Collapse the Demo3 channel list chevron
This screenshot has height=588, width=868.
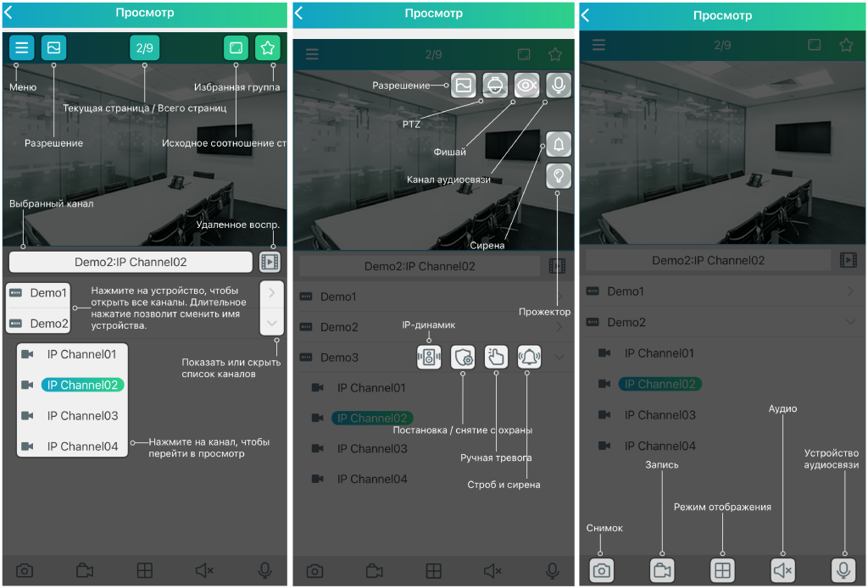pos(559,358)
